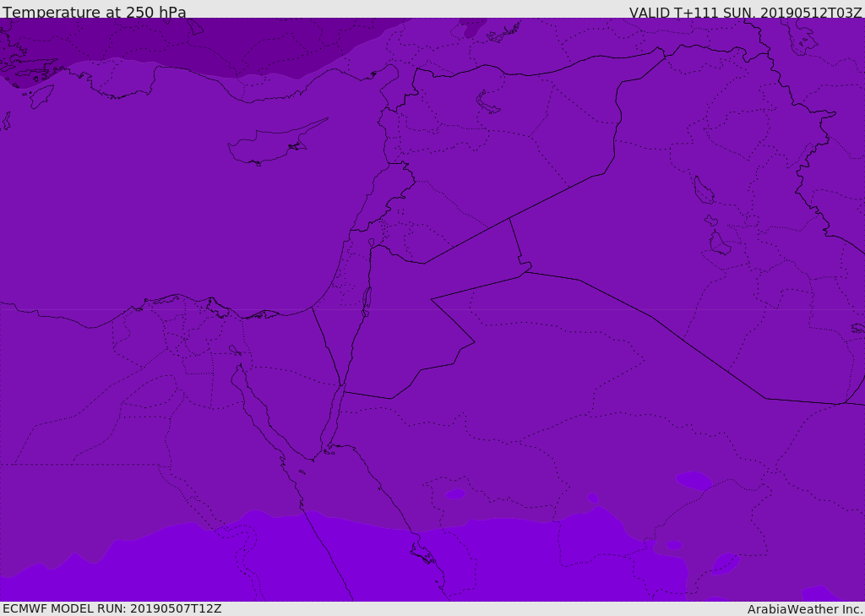Click the 'Temperature at 250 hPa' title text

pos(95,12)
